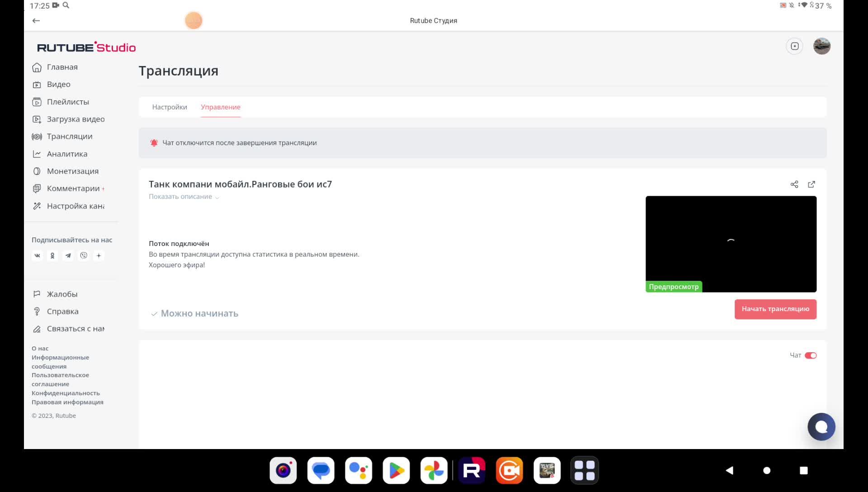Click the Odnoklassniki social icon
This screenshot has width=868, height=492.
[52, 255]
